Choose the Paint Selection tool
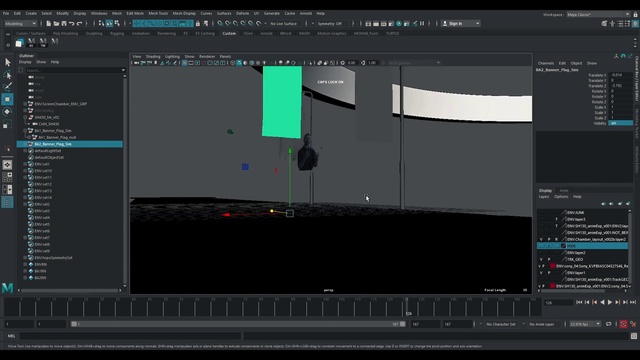The image size is (640, 360). (x=7, y=87)
